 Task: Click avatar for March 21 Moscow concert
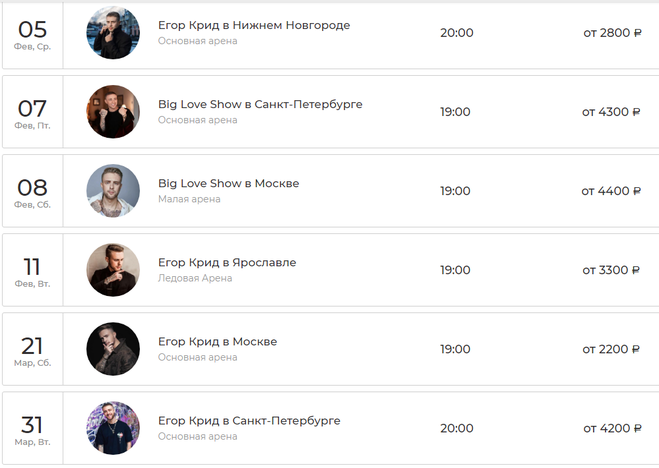tap(113, 349)
